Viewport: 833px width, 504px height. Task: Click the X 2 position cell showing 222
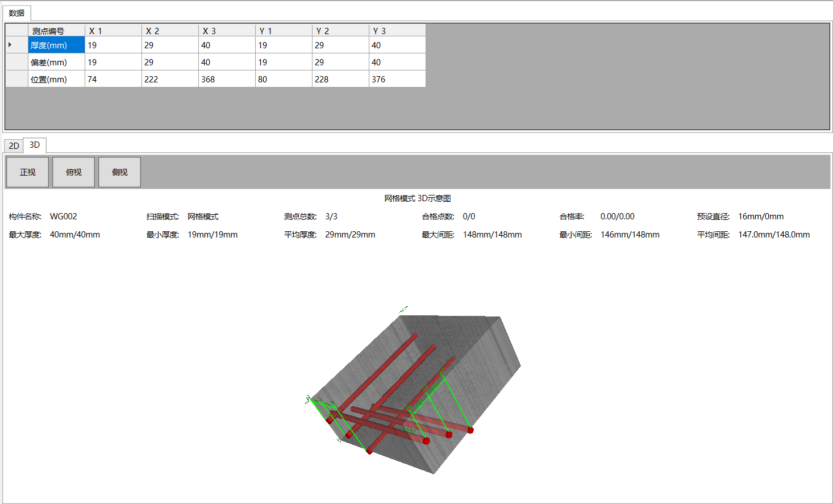tap(170, 80)
